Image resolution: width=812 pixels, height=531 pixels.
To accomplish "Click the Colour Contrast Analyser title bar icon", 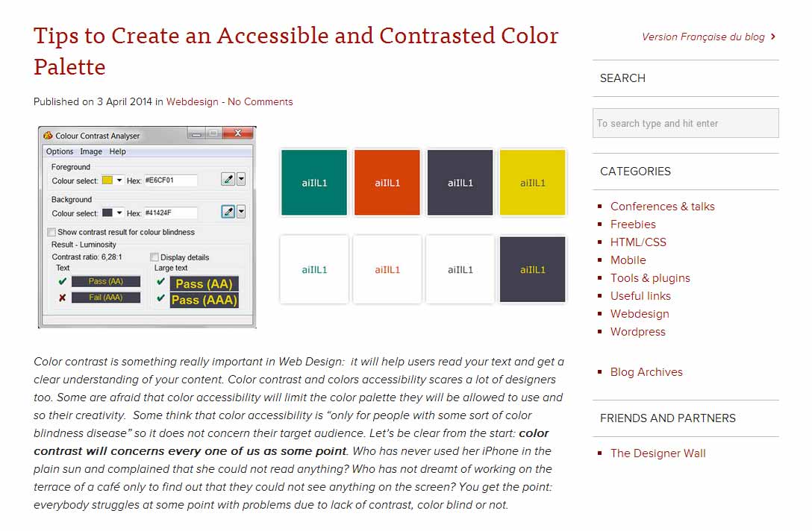I will click(x=48, y=135).
